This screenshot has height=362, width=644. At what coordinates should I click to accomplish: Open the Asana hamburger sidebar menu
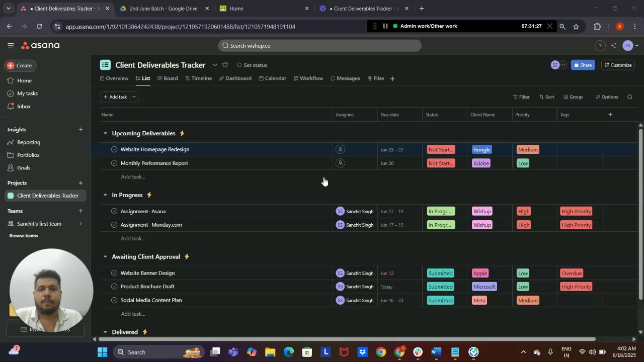tap(11, 46)
